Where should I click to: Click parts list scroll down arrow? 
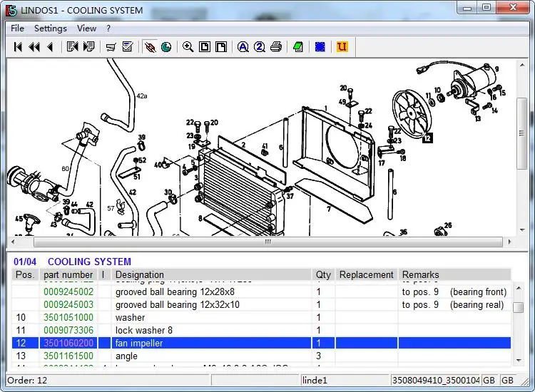click(x=519, y=360)
